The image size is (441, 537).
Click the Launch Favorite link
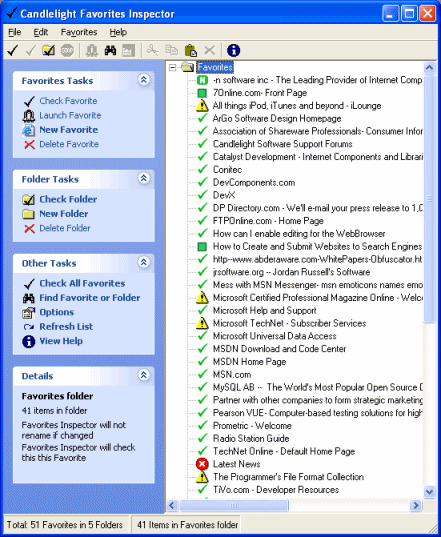(x=70, y=115)
